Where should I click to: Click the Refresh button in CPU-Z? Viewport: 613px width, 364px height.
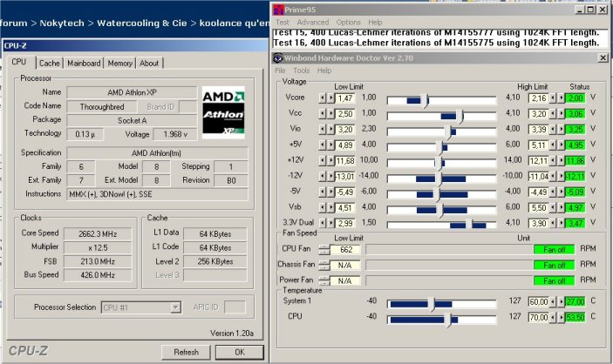tap(186, 353)
